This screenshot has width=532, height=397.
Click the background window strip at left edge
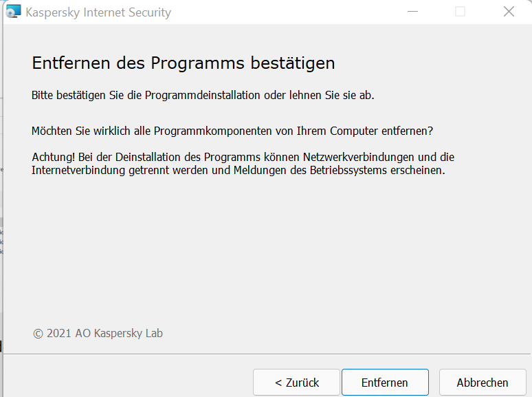(x=1, y=206)
